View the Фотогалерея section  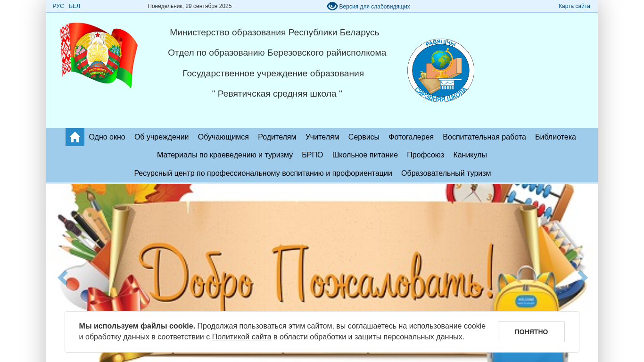[x=411, y=137]
